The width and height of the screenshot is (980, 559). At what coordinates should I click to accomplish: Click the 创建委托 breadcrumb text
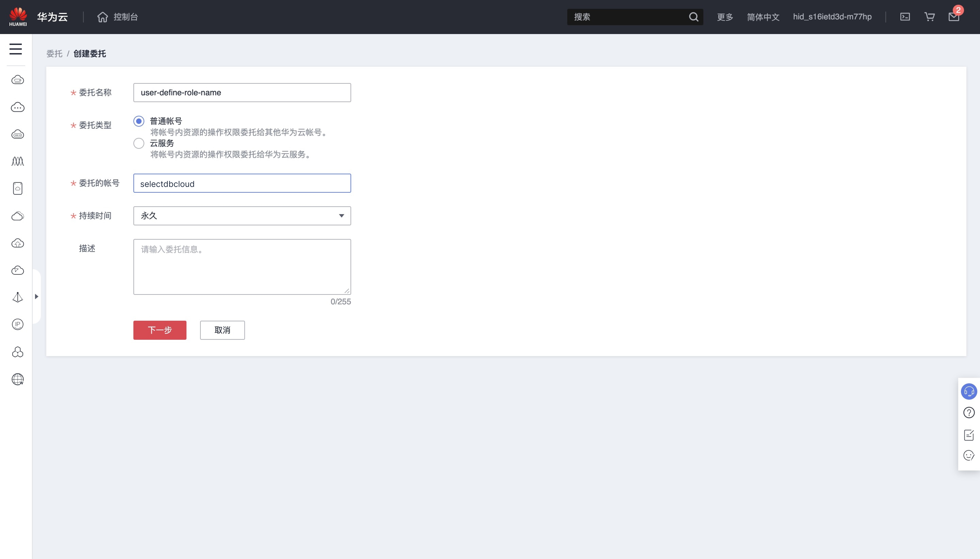90,54
